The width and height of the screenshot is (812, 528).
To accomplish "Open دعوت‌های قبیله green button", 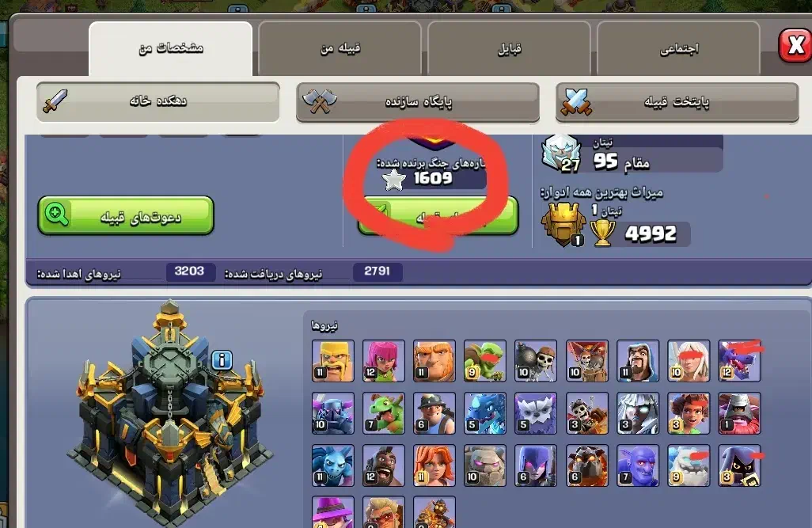I will tap(126, 215).
